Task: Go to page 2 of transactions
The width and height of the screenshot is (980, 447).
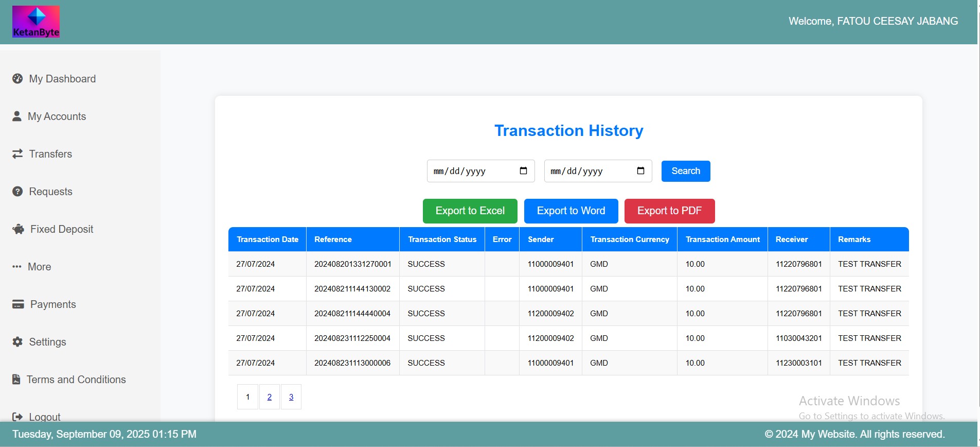Action: 270,397
